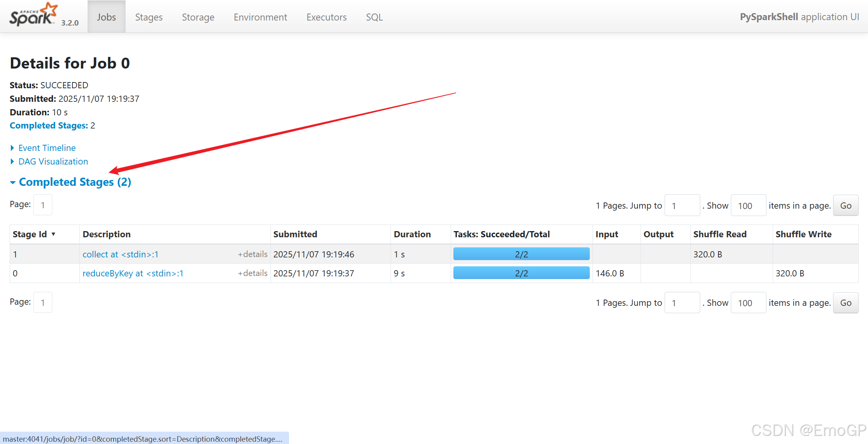Open the reduceByKey at <stdin>:1 stage link
Image resolution: width=868 pixels, height=444 pixels.
tap(133, 273)
